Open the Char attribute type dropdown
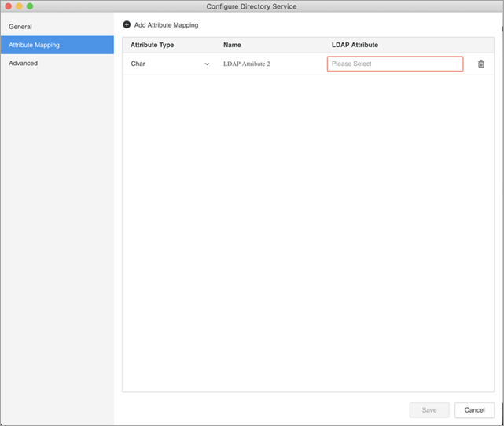 pos(170,64)
